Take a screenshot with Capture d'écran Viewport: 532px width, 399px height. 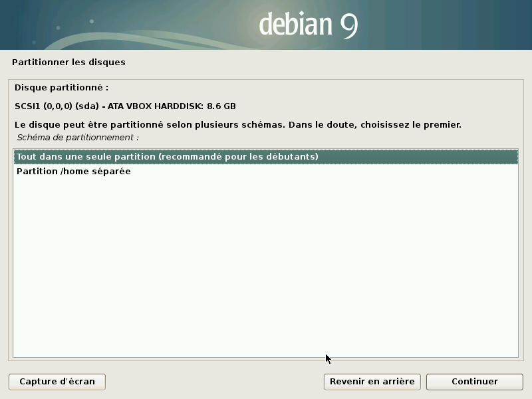pos(57,382)
